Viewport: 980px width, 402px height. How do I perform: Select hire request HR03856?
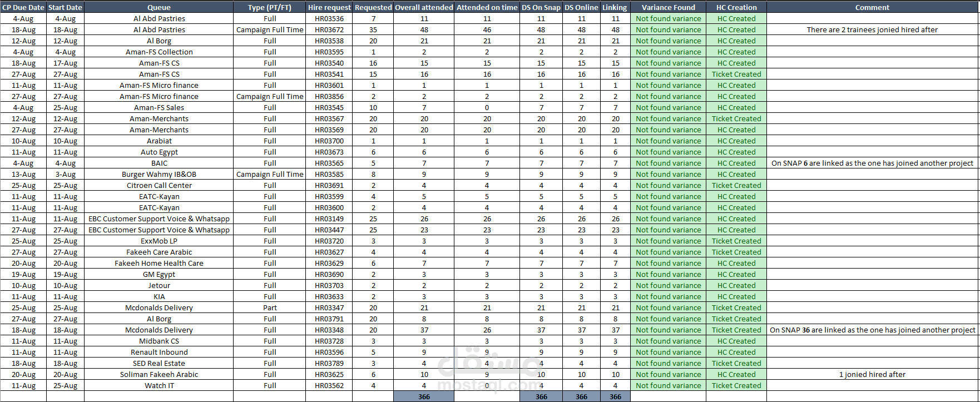329,96
